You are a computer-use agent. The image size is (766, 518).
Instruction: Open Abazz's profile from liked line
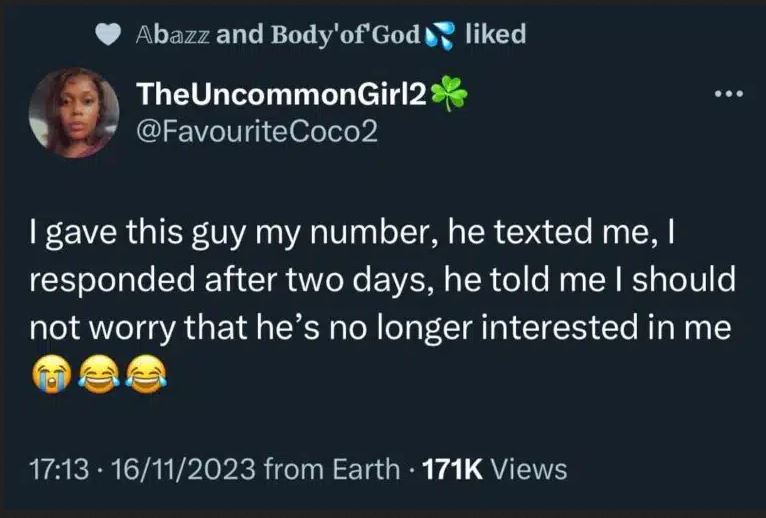tap(171, 34)
